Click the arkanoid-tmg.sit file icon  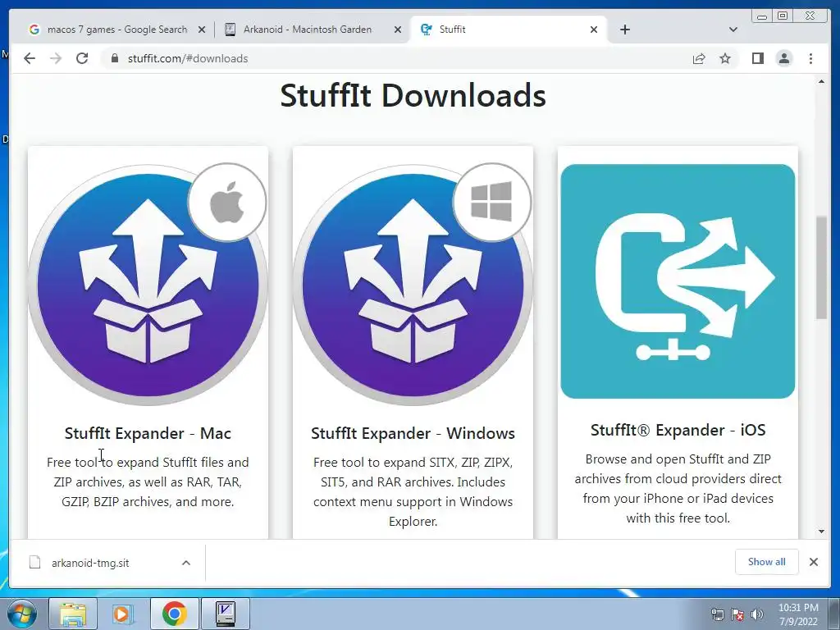[34, 563]
